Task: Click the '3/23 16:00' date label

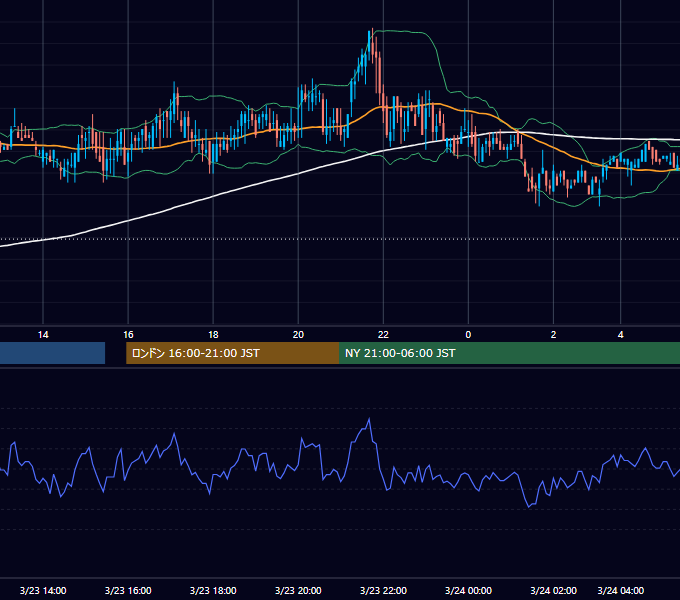Action: tap(128, 590)
